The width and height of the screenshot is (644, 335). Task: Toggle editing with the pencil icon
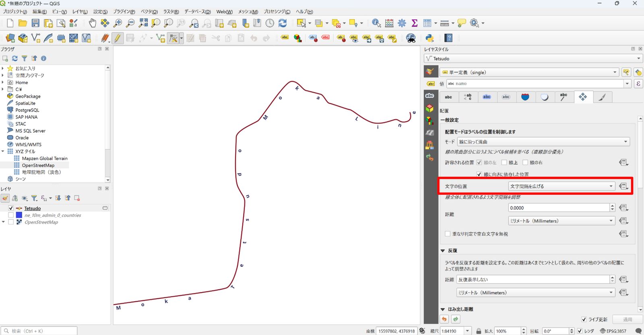[x=117, y=38]
